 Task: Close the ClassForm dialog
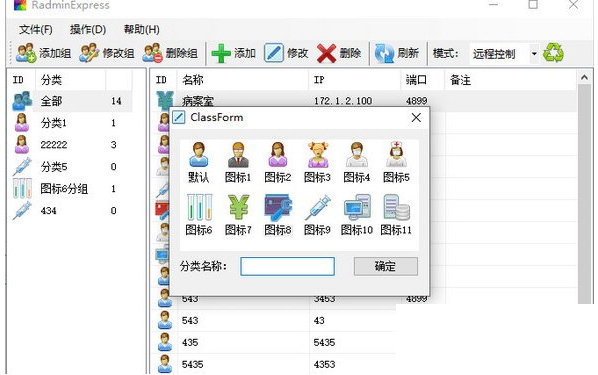pyautogui.click(x=416, y=117)
